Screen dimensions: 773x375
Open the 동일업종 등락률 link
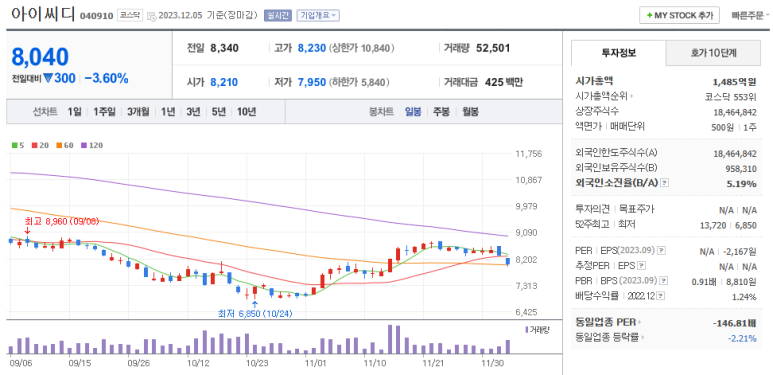[x=607, y=338]
